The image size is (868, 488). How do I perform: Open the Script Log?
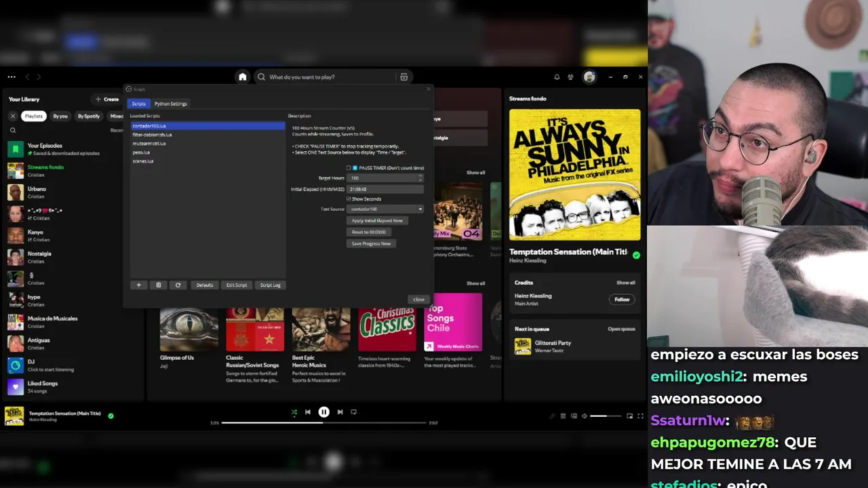pyautogui.click(x=270, y=285)
